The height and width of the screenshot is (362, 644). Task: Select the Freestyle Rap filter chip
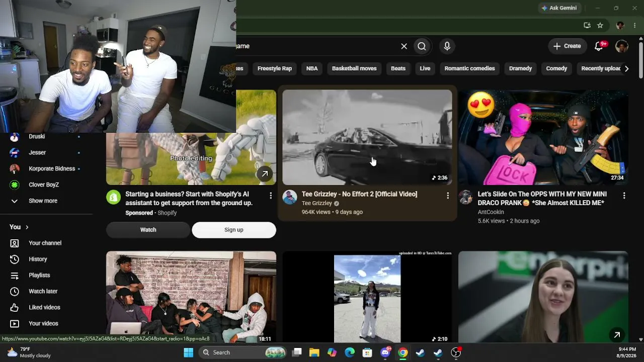click(275, 68)
